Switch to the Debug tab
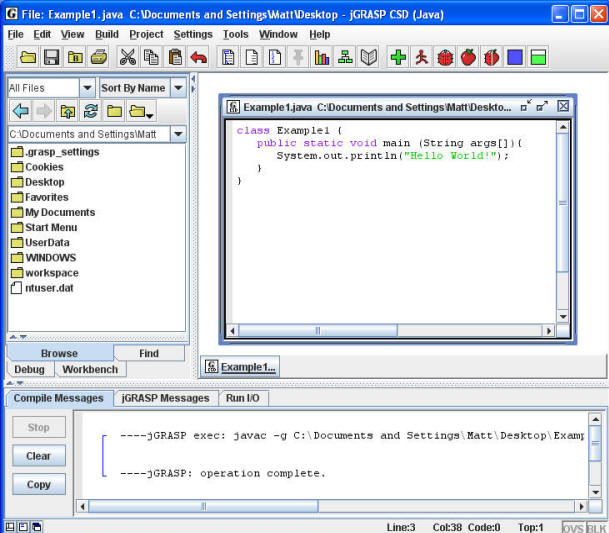 [29, 369]
